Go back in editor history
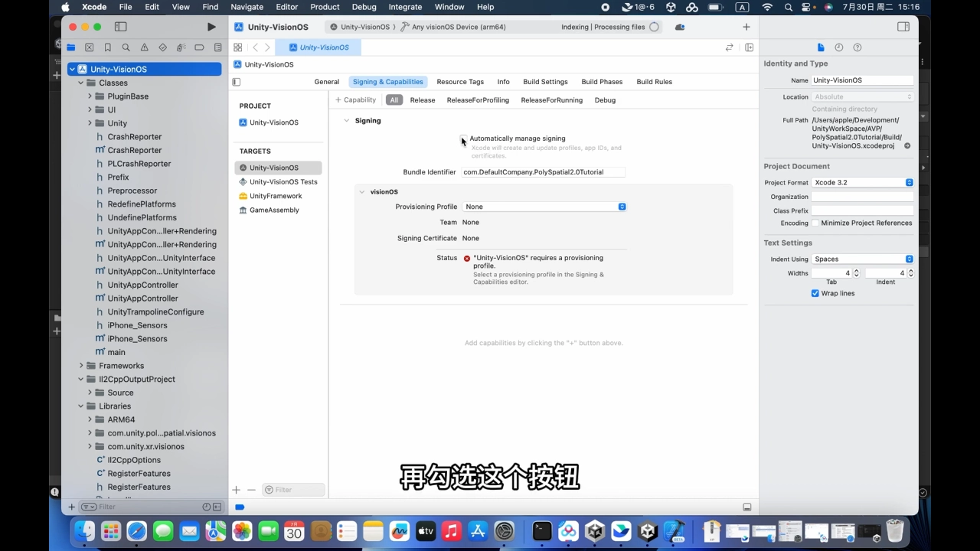 [x=255, y=47]
